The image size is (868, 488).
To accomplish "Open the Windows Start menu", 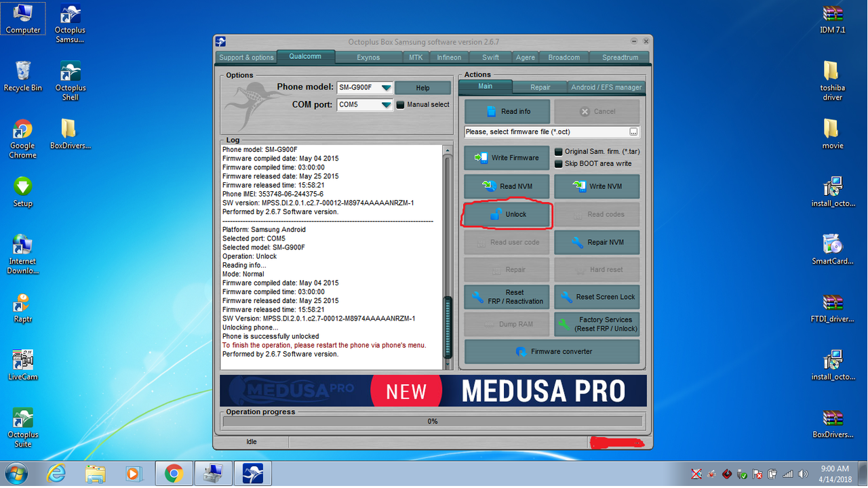I will 16,473.
